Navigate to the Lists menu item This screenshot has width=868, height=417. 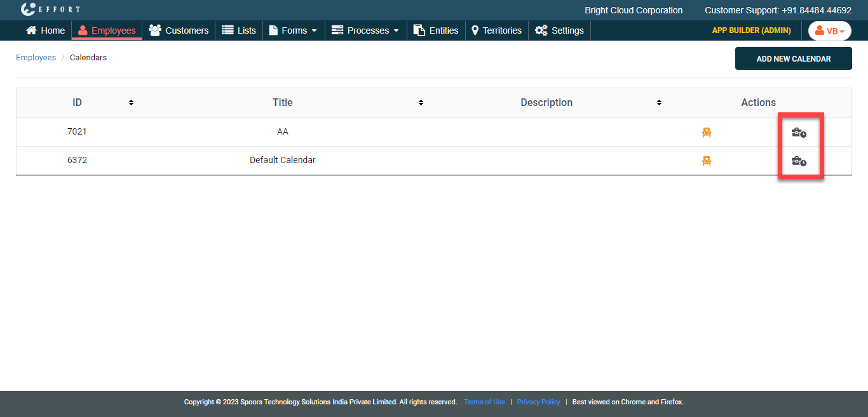239,30
